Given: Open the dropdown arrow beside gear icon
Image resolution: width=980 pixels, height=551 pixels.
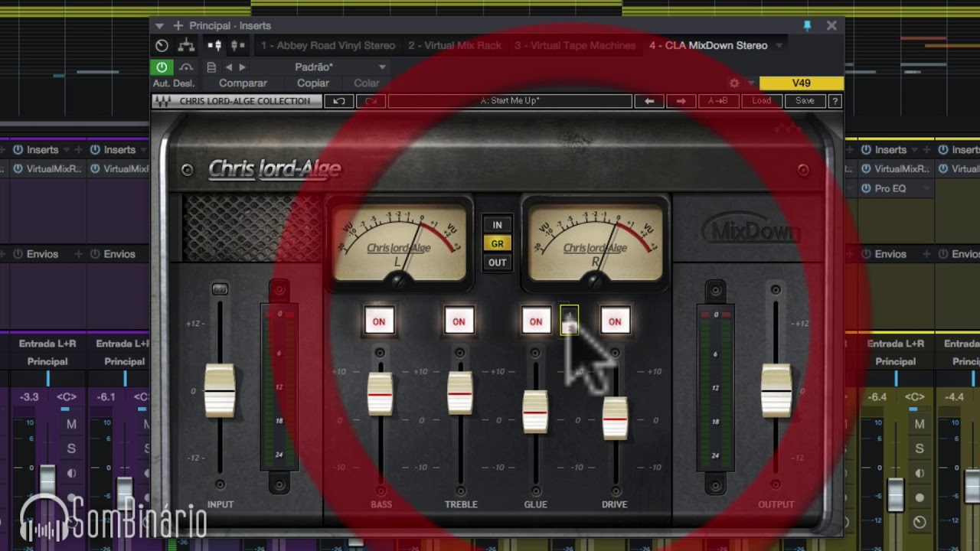Looking at the screenshot, I should point(751,83).
